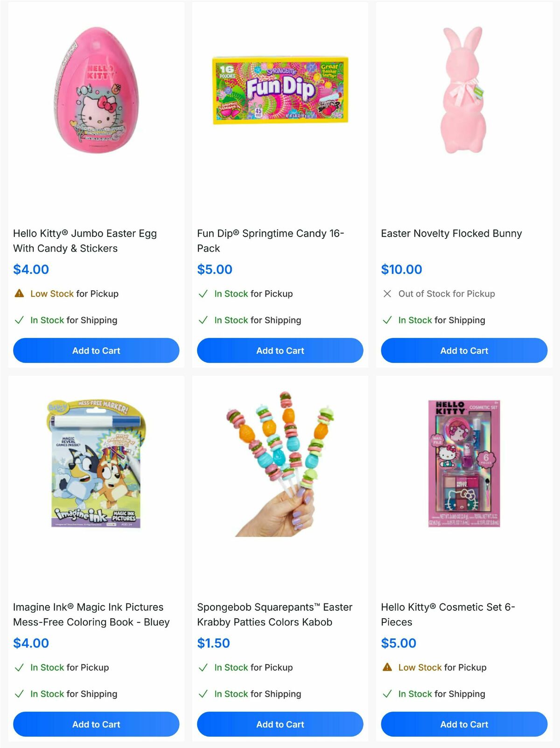This screenshot has height=748, width=560.
Task: Click the In Stock pickup checkmark on Bluey book
Action: pyautogui.click(x=20, y=668)
